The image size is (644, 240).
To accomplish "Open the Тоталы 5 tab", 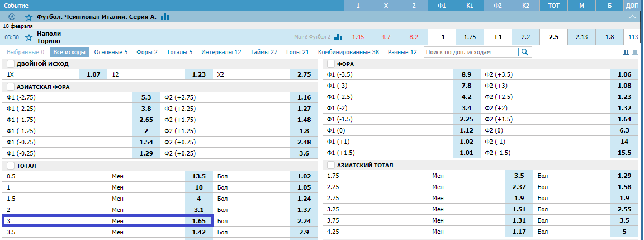I will click(179, 52).
